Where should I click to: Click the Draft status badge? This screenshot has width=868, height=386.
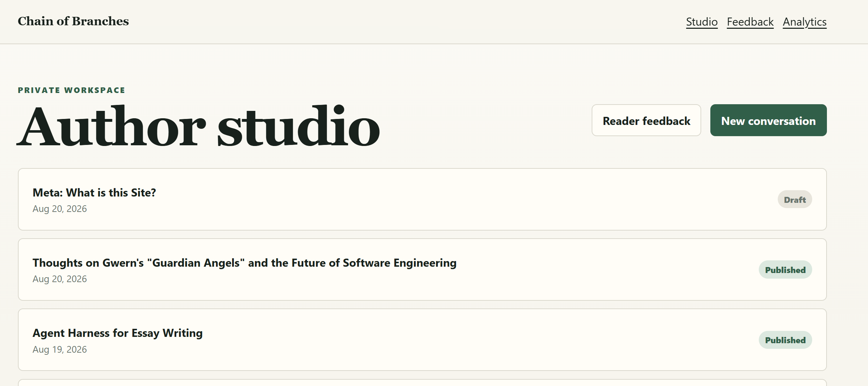click(795, 199)
